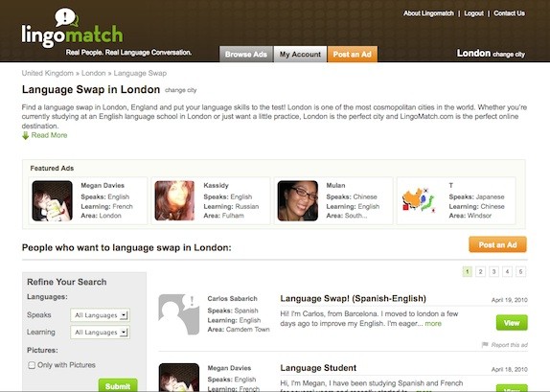Open Kassidy's featured ad photo
Viewport: 550px width, 392px height.
click(x=174, y=200)
